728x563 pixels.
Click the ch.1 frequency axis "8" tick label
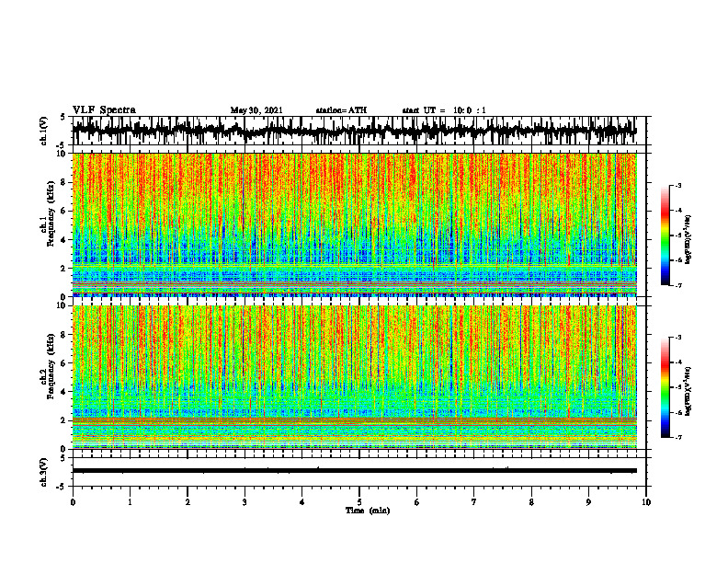click(63, 182)
